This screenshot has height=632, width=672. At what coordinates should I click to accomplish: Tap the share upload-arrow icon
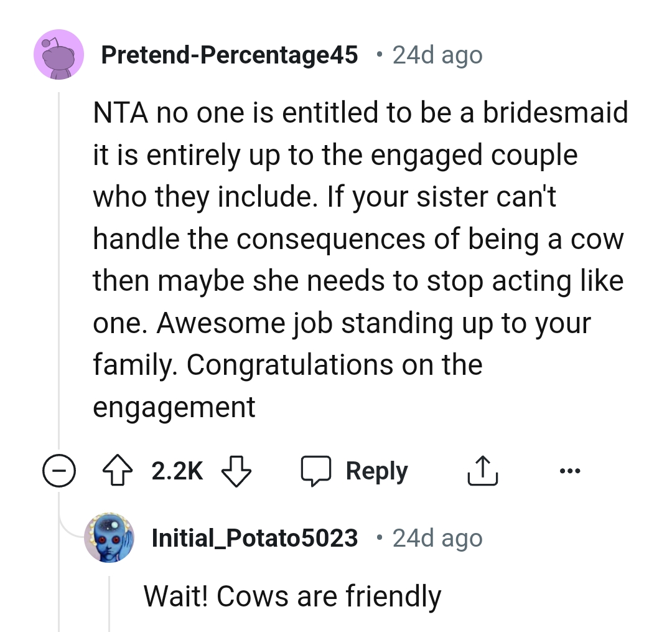[482, 471]
